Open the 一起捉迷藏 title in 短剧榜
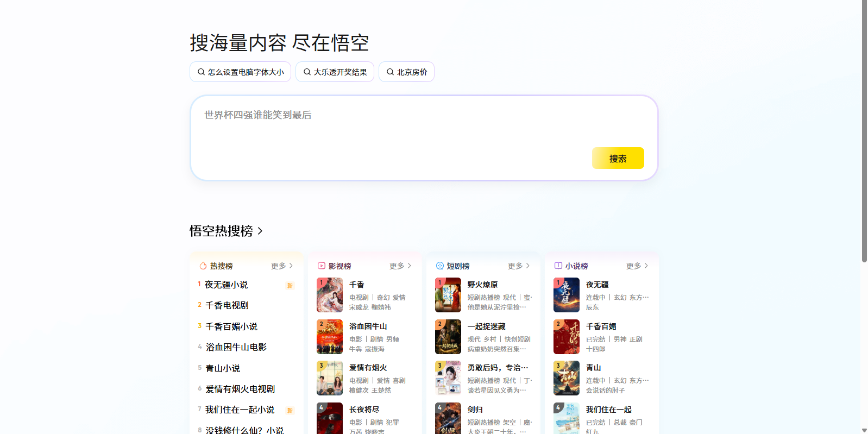The image size is (868, 434). (x=486, y=326)
